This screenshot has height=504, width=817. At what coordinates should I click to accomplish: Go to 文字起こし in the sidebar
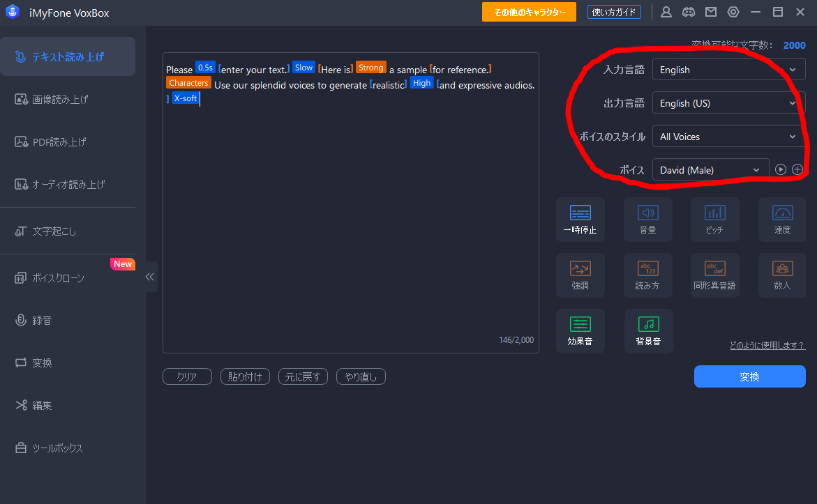(x=68, y=231)
